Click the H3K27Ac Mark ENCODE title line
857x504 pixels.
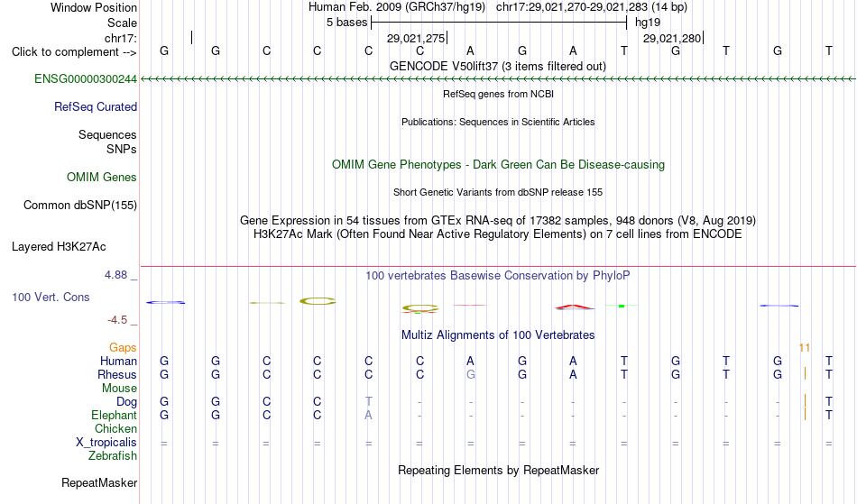[498, 234]
